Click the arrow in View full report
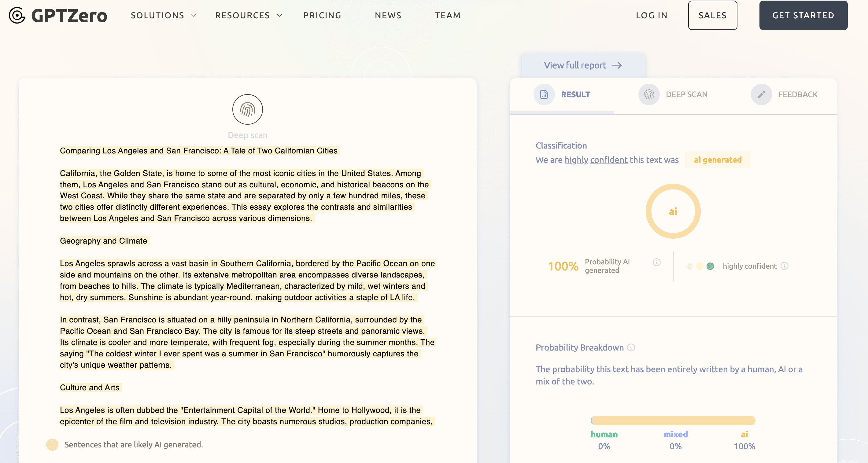868x463 pixels. coord(617,65)
